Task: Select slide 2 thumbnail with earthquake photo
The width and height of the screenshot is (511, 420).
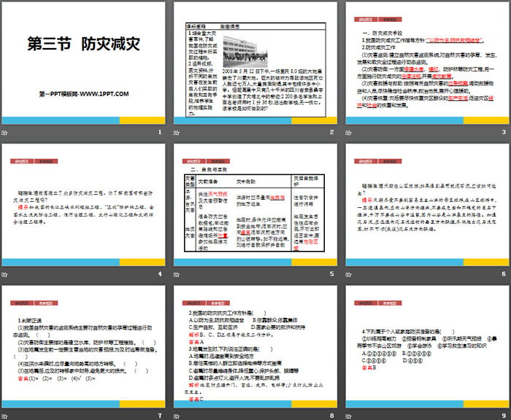Action: tap(255, 63)
